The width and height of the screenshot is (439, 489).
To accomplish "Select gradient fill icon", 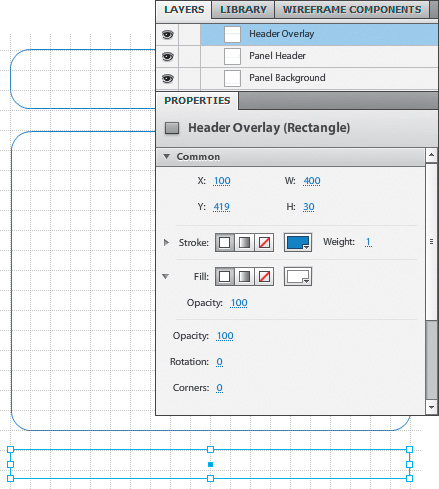I will pyautogui.click(x=244, y=276).
